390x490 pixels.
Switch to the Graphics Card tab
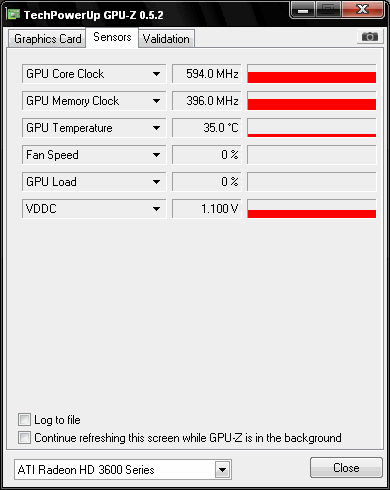[x=47, y=39]
